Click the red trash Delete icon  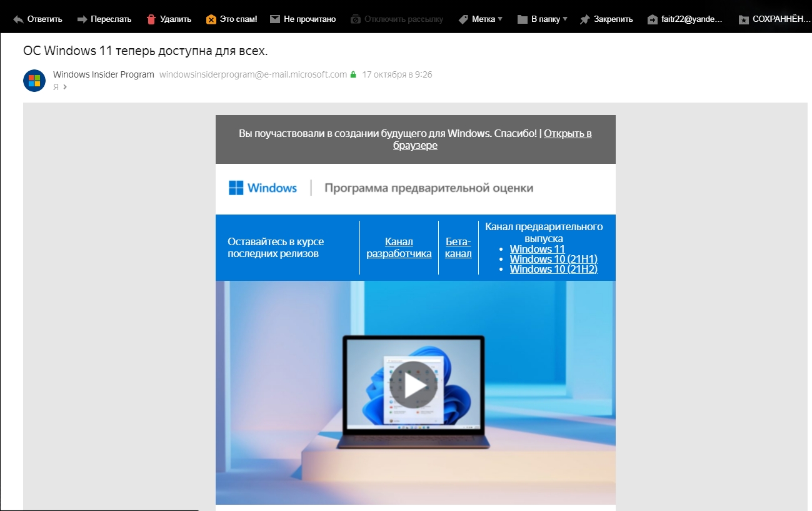pyautogui.click(x=151, y=19)
